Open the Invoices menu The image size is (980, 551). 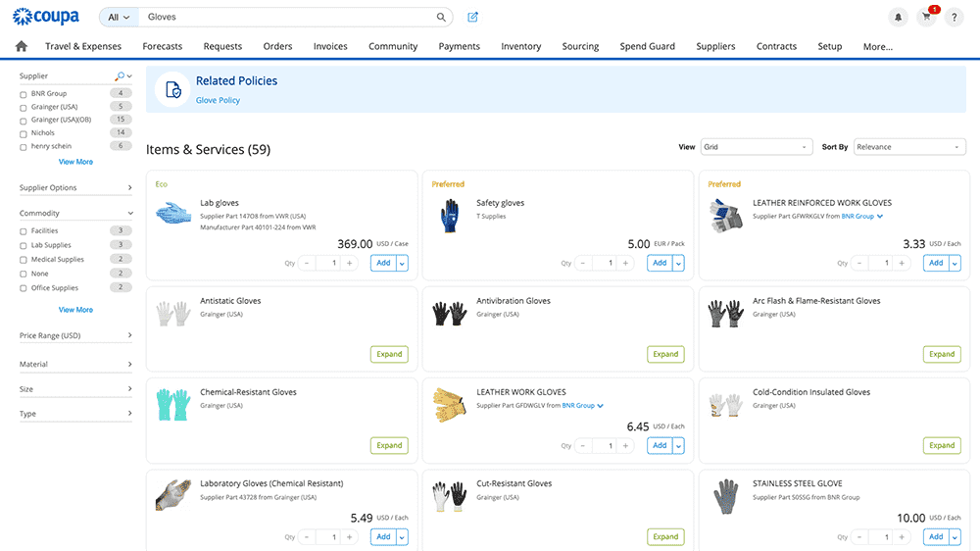click(330, 46)
